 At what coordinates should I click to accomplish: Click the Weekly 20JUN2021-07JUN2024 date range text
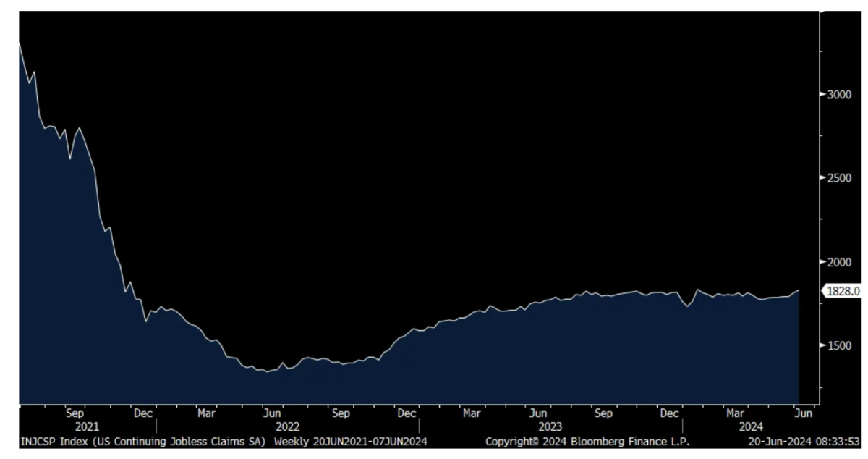pos(350,441)
